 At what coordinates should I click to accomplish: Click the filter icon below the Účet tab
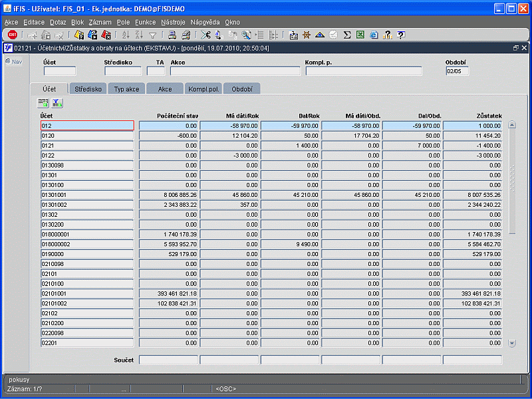(x=57, y=102)
